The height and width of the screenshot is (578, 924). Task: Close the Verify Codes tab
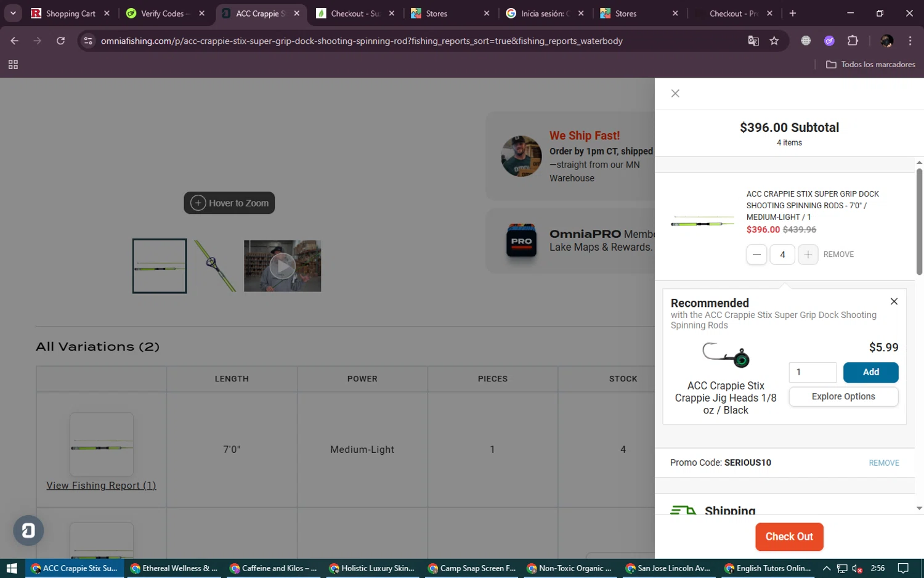click(201, 13)
